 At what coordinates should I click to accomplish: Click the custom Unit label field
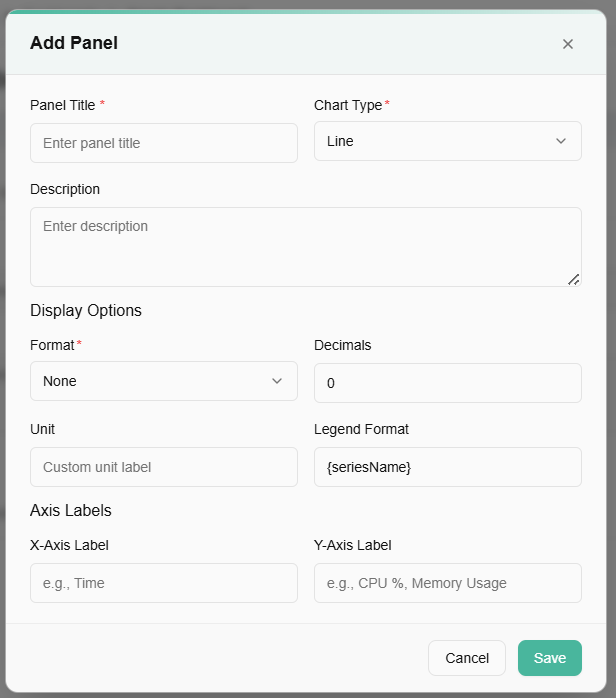click(164, 467)
